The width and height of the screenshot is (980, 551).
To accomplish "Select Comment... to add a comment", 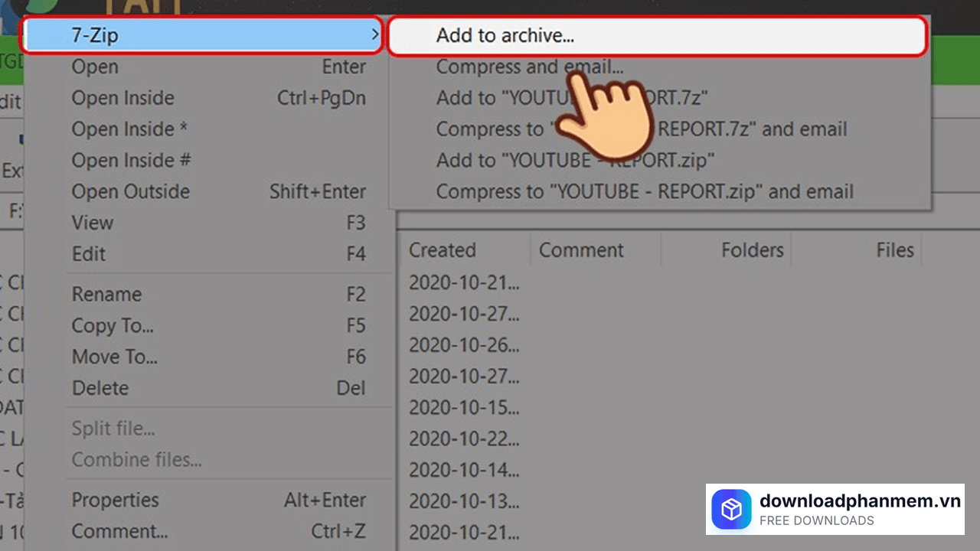I will click(x=119, y=531).
